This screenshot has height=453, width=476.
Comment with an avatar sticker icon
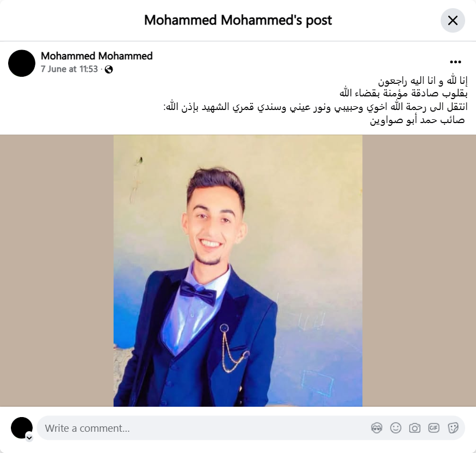click(x=376, y=428)
